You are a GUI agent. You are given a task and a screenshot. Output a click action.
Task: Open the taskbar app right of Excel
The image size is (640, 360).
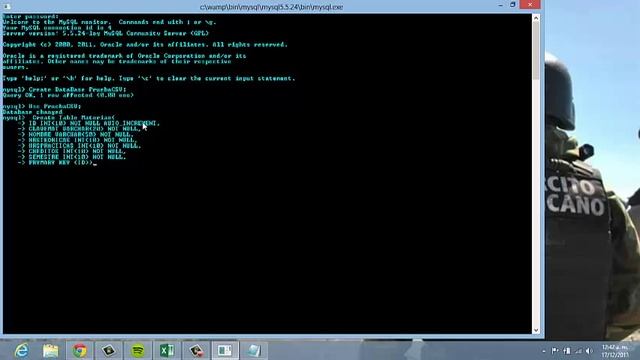click(196, 351)
